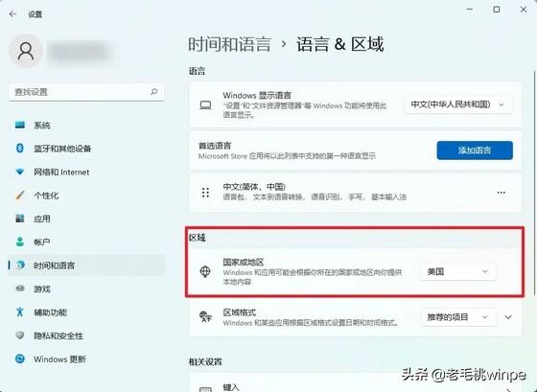Click the 隐私和安全性 shield icon
The image size is (537, 392).
pyautogui.click(x=20, y=335)
